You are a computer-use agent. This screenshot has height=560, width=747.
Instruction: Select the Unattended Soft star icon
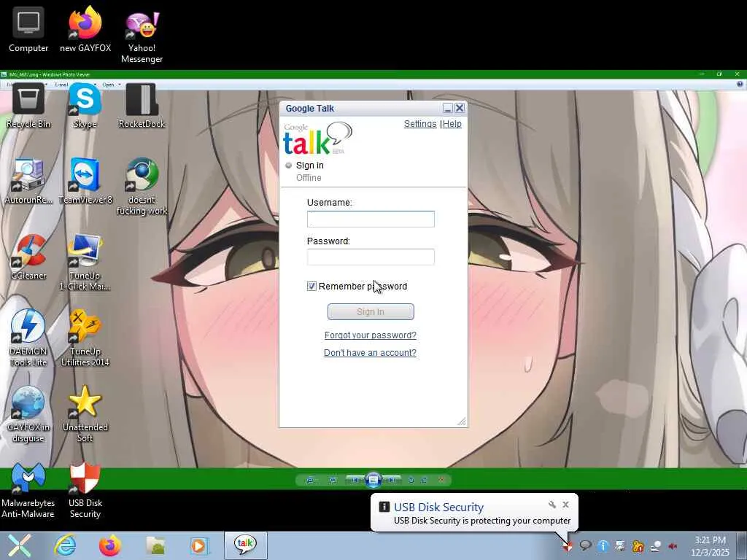[85, 414]
